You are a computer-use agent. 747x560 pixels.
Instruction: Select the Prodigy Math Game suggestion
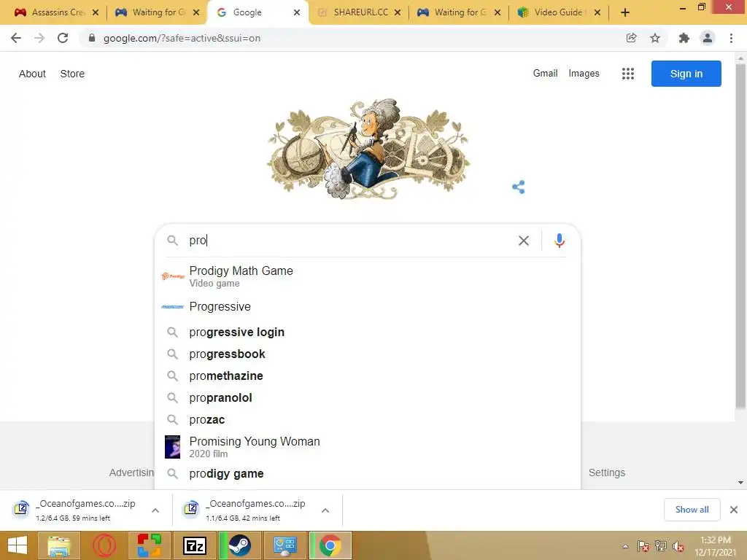click(x=368, y=276)
